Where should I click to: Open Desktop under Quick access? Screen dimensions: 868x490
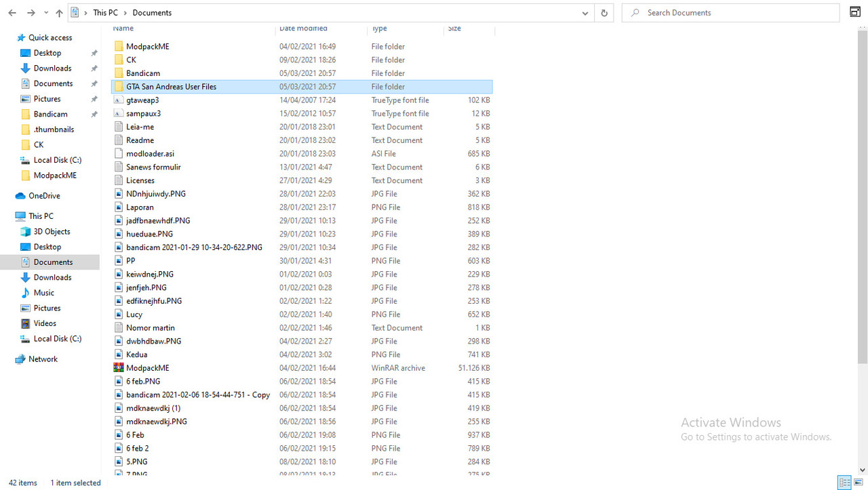(x=47, y=53)
